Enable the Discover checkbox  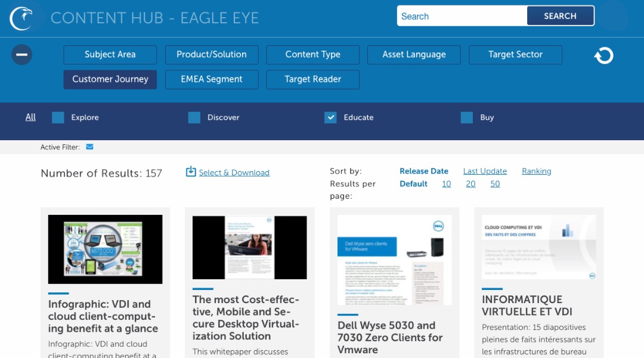pos(194,118)
